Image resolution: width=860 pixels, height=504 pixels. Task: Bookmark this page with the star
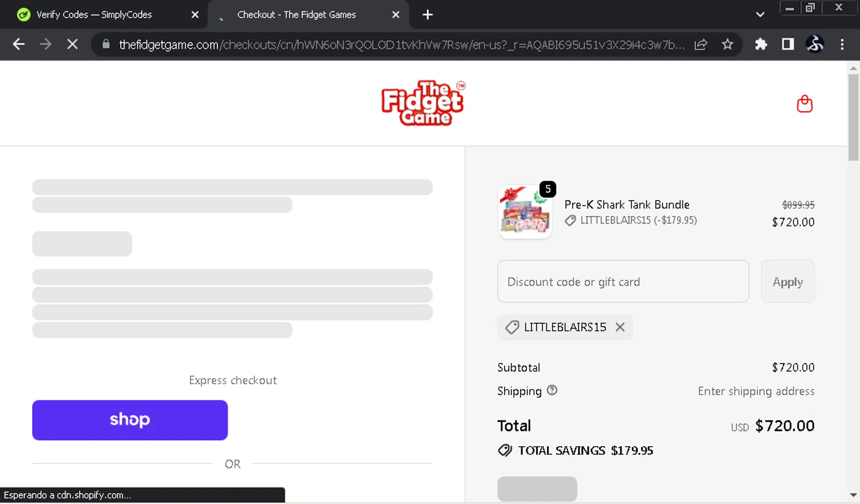[727, 44]
